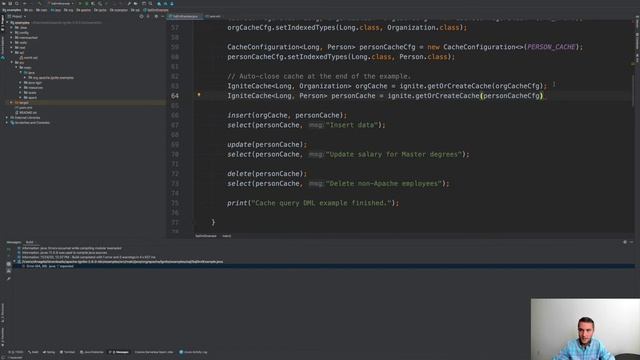Open Project panel gear options
Image resolution: width=640 pixels, height=360 pixels.
point(156,16)
